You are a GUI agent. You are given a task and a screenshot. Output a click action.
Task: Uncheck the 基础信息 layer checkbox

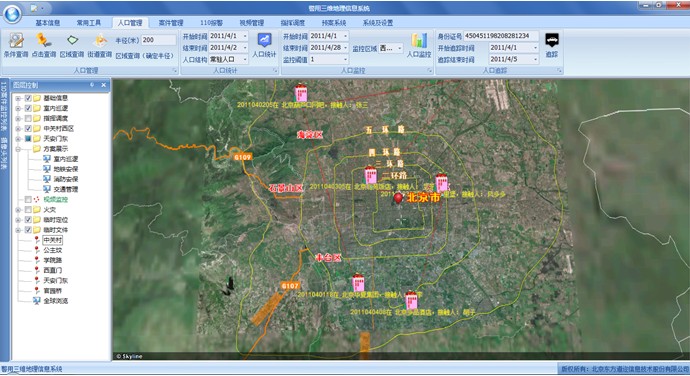coord(28,98)
